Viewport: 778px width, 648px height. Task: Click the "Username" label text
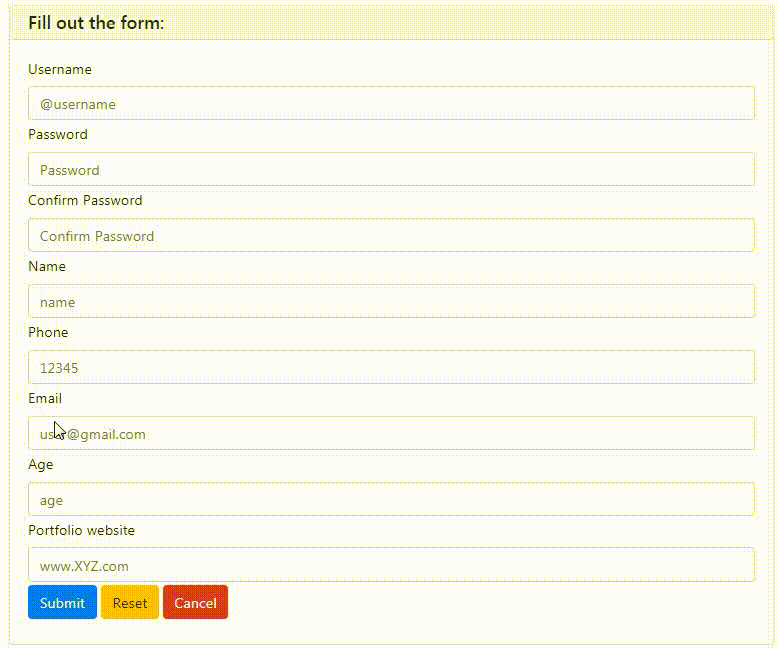click(60, 70)
